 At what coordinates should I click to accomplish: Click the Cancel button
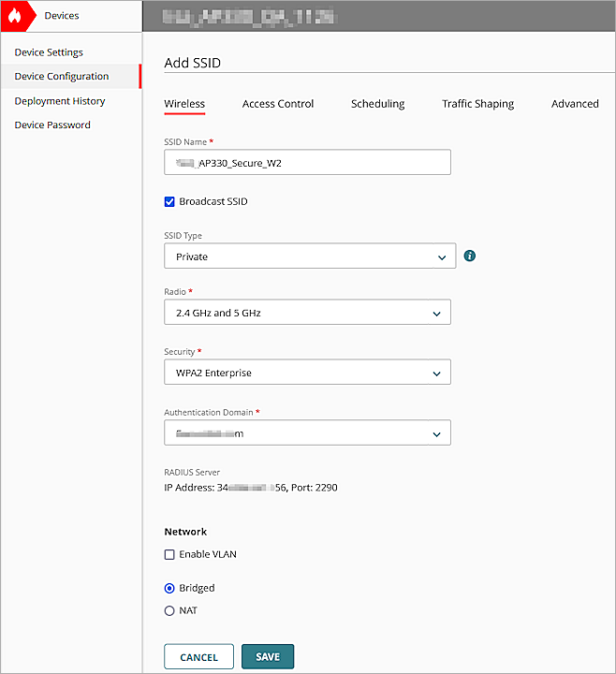pyautogui.click(x=198, y=657)
